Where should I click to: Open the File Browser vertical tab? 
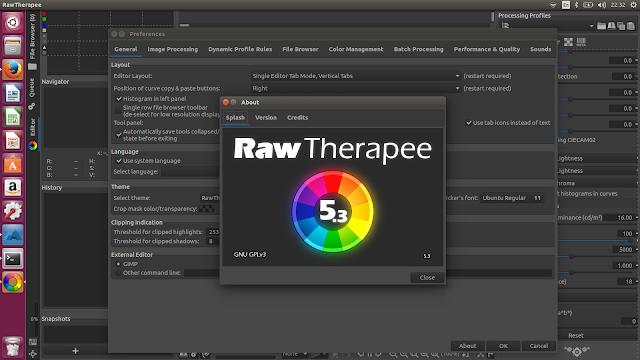tap(33, 37)
